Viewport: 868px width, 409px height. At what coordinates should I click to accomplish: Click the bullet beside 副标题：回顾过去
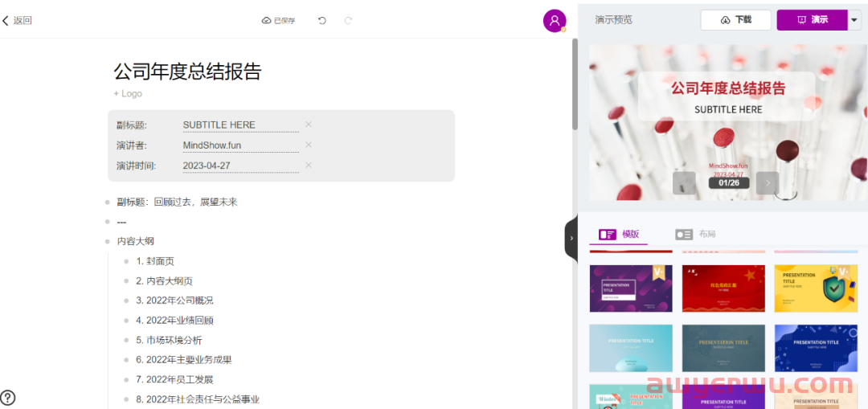[x=107, y=202]
